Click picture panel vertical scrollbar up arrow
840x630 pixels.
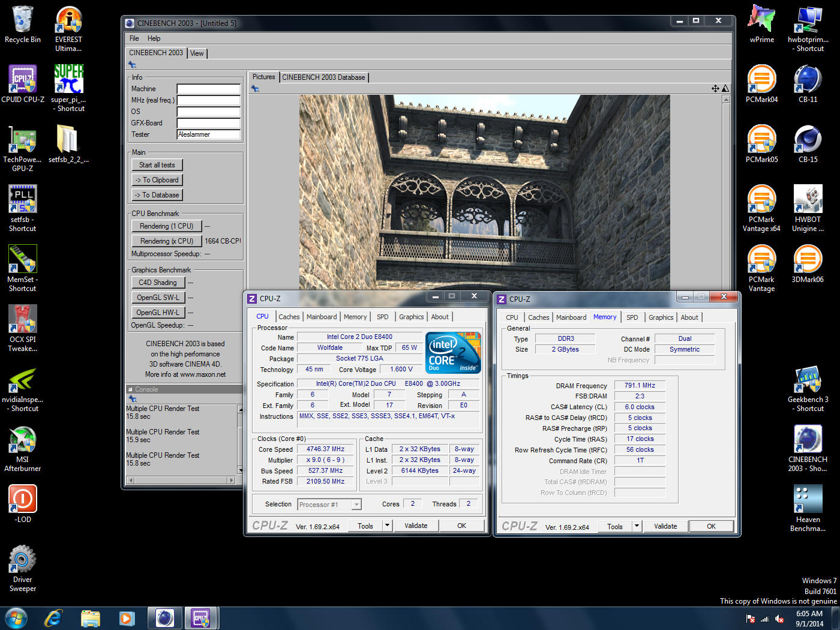[x=726, y=99]
